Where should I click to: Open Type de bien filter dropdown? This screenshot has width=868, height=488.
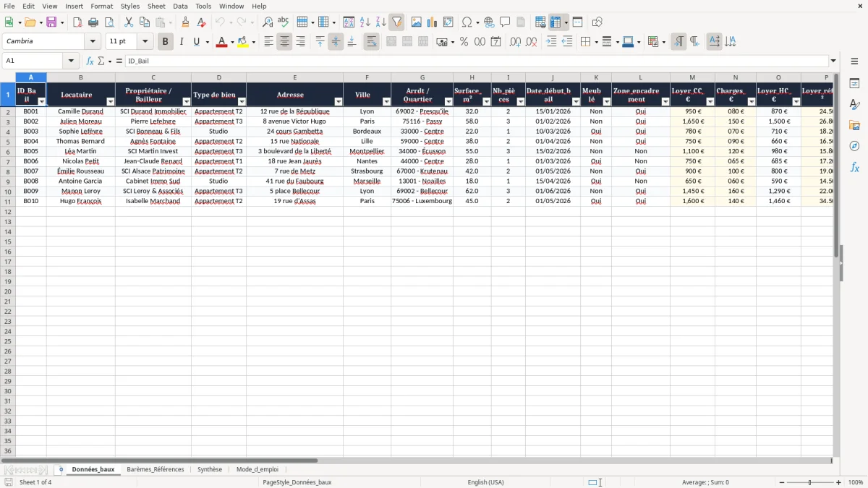(x=242, y=102)
